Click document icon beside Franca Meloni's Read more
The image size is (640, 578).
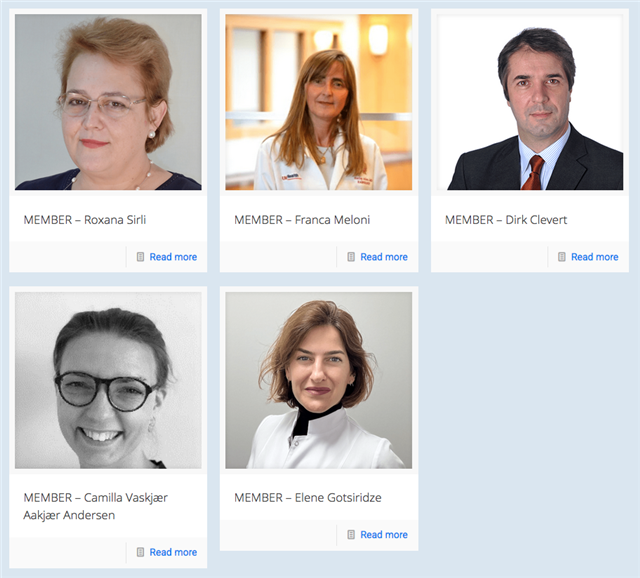pyautogui.click(x=351, y=257)
